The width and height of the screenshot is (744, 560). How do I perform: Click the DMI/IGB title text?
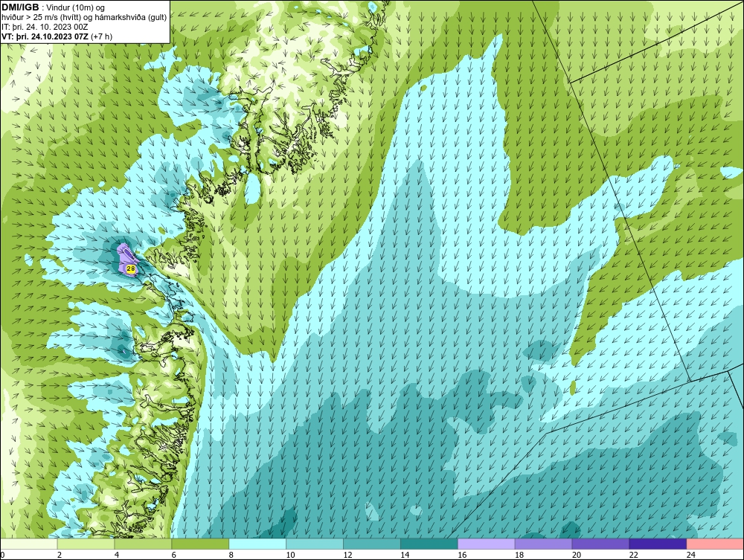pyautogui.click(x=20, y=7)
